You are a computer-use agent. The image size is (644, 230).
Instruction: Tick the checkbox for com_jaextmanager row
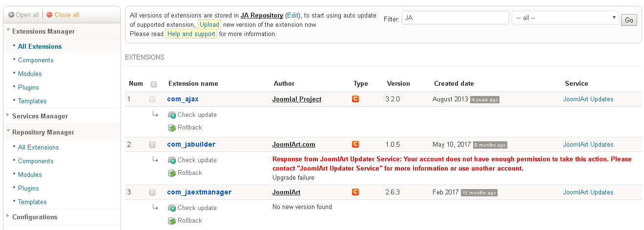[152, 192]
